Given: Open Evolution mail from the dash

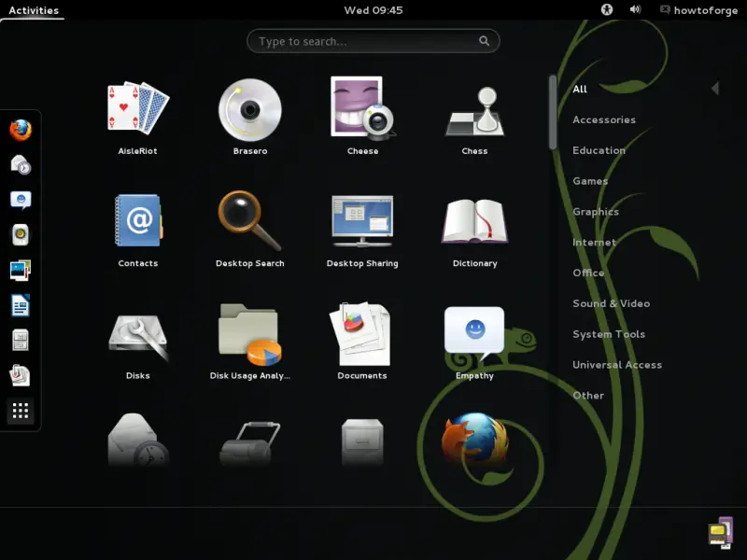Looking at the screenshot, I should (21, 165).
